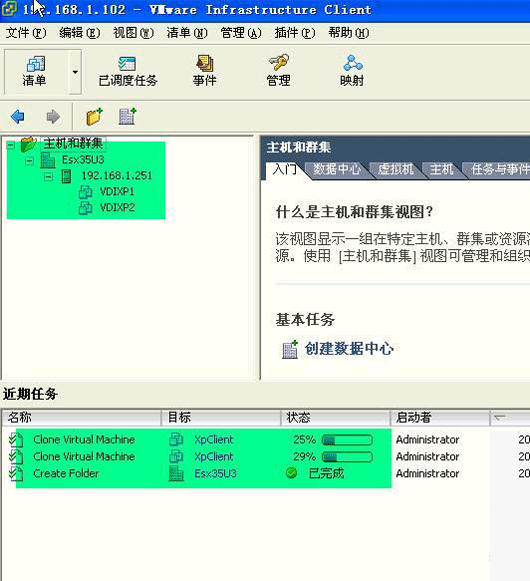
Task: Select the Create Folder task row
Action: point(66,474)
